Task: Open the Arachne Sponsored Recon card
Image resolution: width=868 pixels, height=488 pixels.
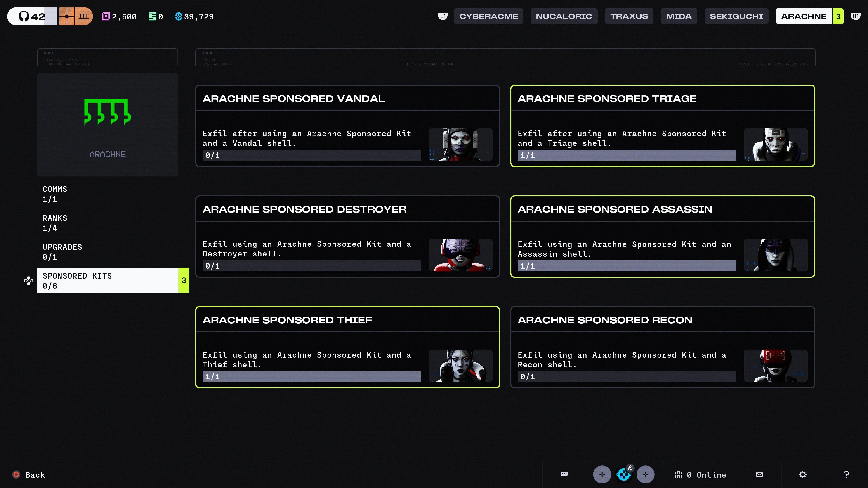Action: [663, 347]
